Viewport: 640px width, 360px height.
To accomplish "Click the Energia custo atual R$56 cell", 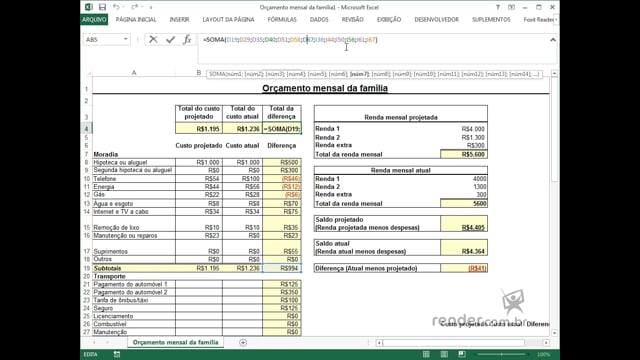I will [242, 187].
